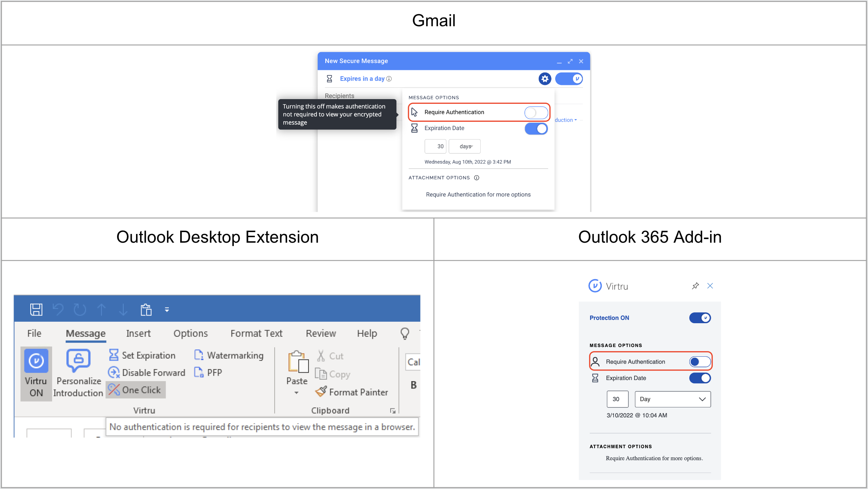This screenshot has height=489, width=868.
Task: Toggle Require Authentication in Outlook 365 add-in
Action: tap(700, 362)
